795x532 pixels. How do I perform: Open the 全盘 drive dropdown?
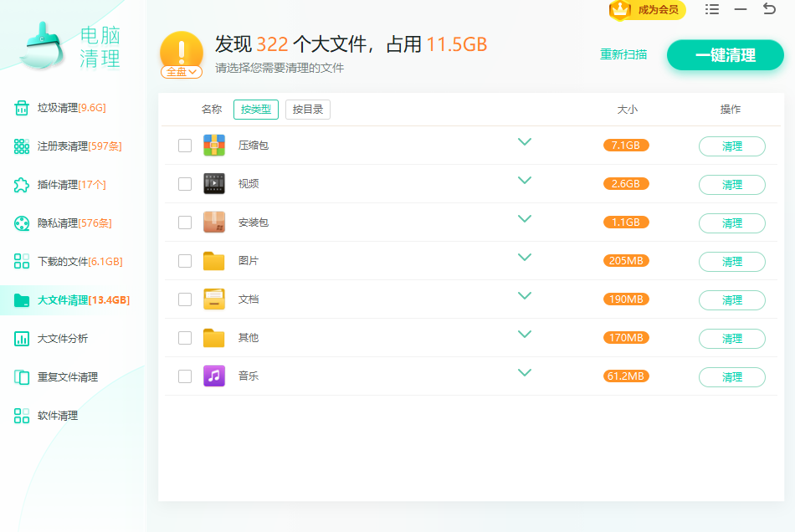tap(182, 72)
